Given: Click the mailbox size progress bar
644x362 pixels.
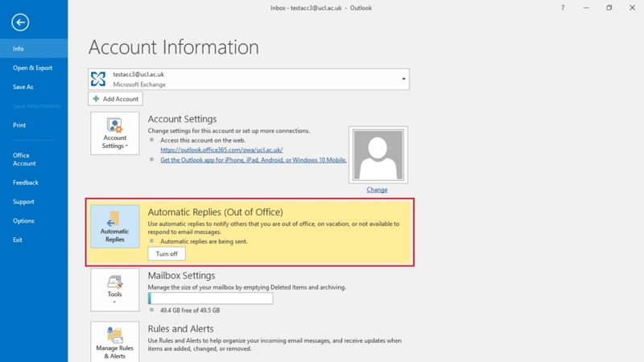Looking at the screenshot, I should (x=210, y=298).
